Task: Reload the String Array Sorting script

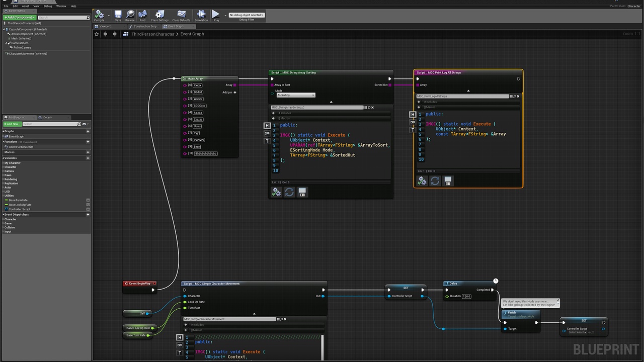Action: pos(289,192)
